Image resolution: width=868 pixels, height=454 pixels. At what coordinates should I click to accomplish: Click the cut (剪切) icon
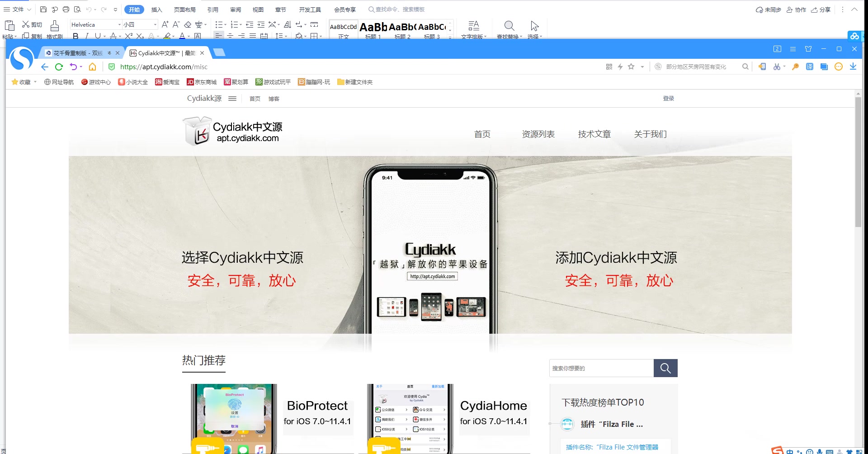26,24
